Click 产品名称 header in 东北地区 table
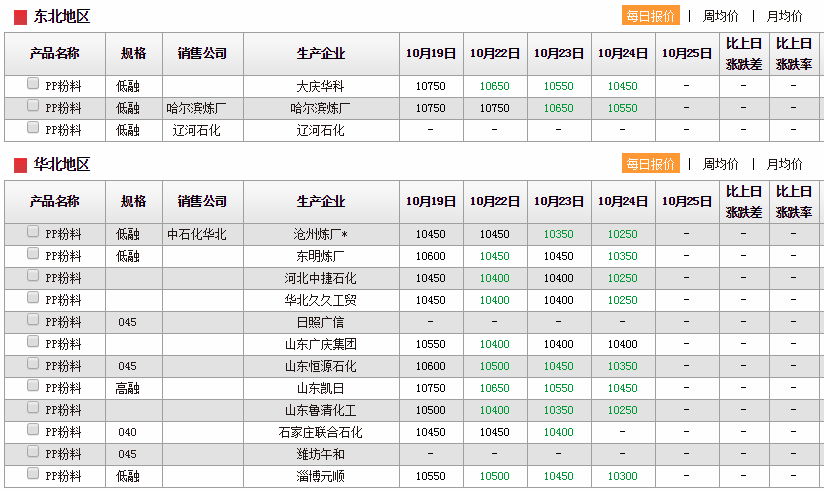The width and height of the screenshot is (824, 492). [x=55, y=54]
